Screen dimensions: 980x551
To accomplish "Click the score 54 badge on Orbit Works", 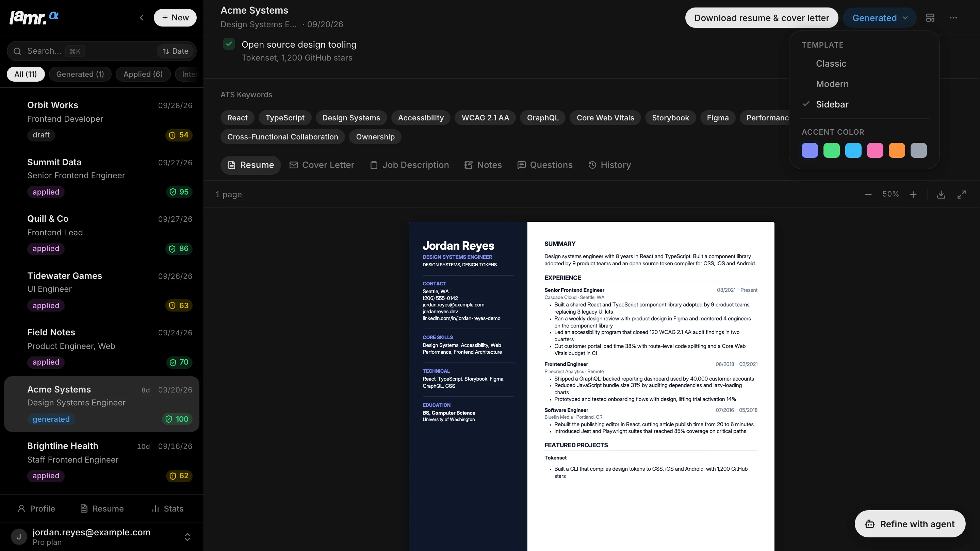I will coord(179,135).
